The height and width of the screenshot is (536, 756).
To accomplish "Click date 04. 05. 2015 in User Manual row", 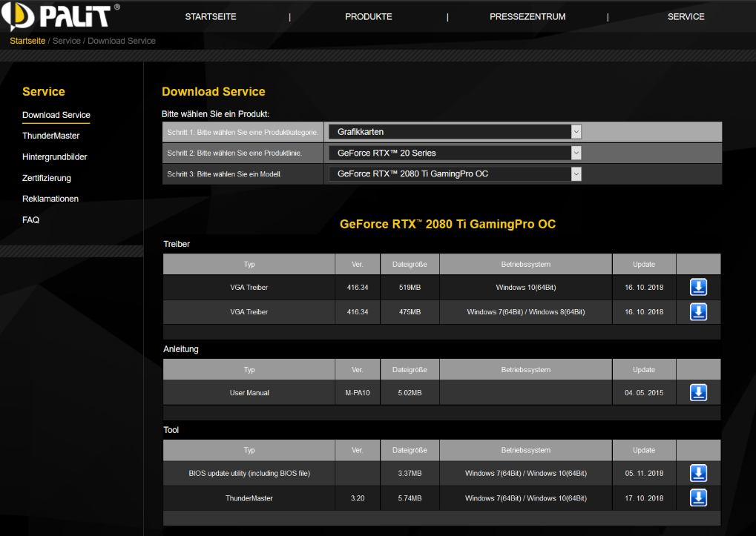I will (x=644, y=393).
